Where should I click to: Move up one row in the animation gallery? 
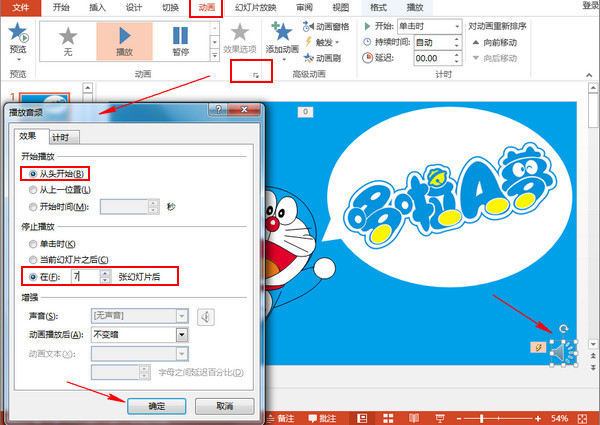(x=215, y=28)
